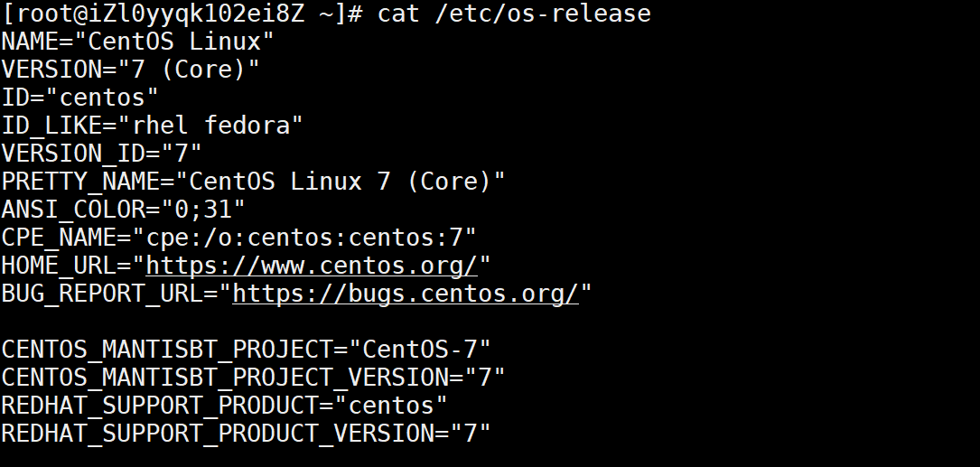
Task: Click the CPE_NAME variable name
Action: (x=58, y=238)
